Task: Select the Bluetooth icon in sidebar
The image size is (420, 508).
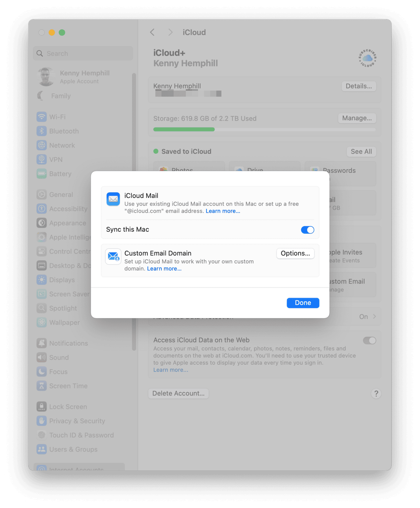Action: pos(41,131)
